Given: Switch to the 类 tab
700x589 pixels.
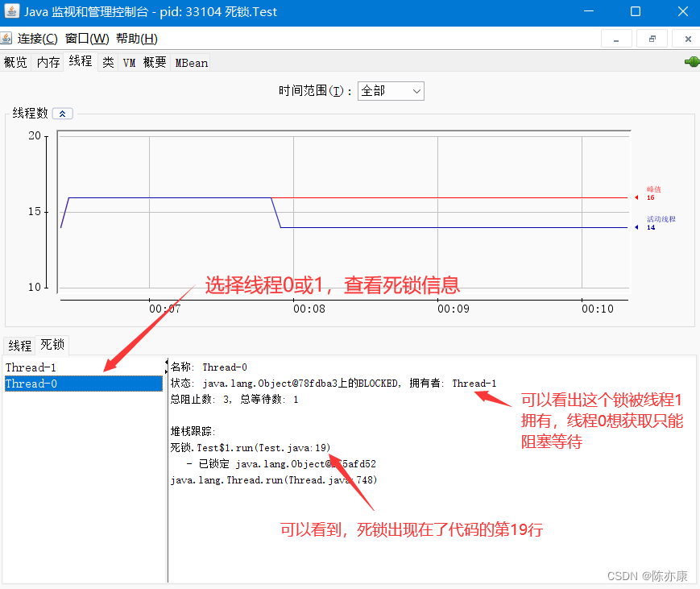Looking at the screenshot, I should click(x=108, y=63).
